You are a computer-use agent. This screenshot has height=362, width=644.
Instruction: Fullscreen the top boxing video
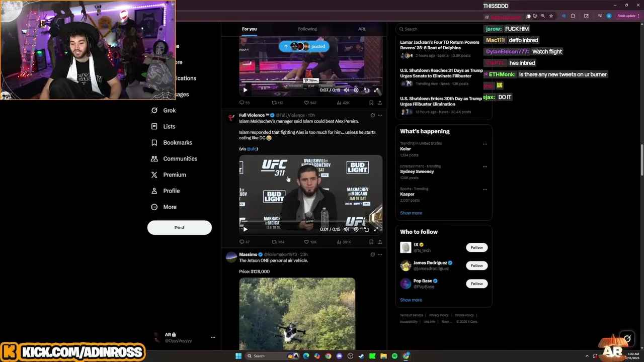click(x=376, y=90)
